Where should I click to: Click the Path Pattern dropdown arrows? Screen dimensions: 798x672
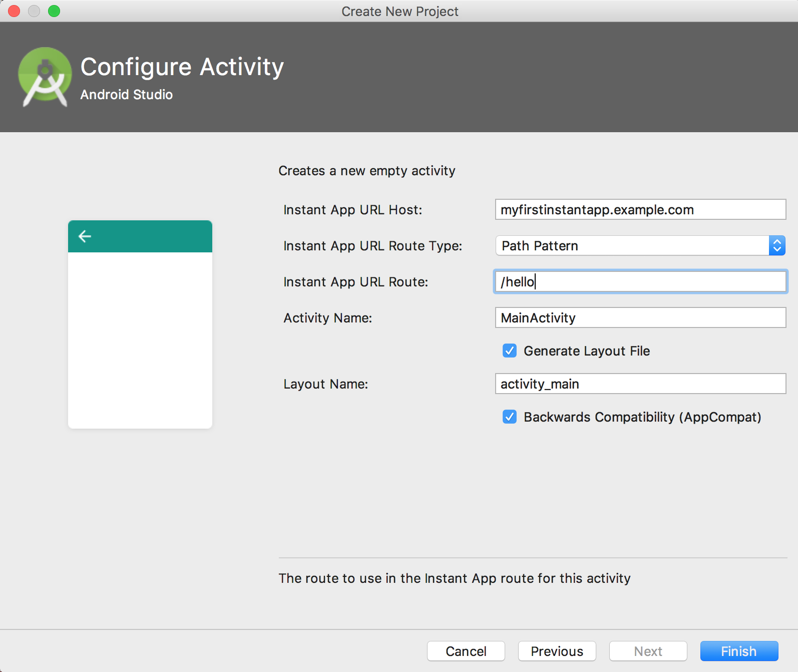pos(776,245)
